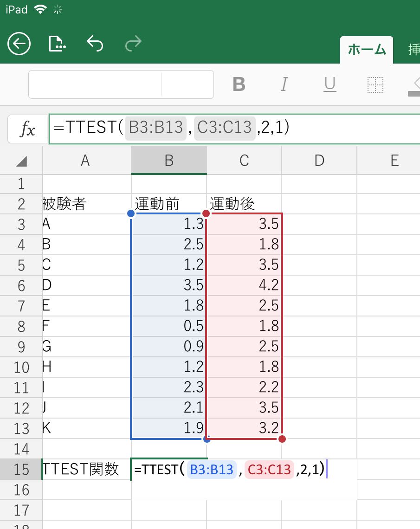Tap blue B3:B13 token in cell B15
The image size is (420, 529).
[212, 470]
